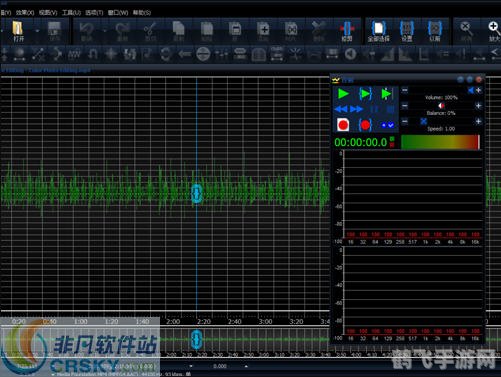501x377 pixels.
Task: Click the blue X speed slider handle
Action: [x=423, y=122]
